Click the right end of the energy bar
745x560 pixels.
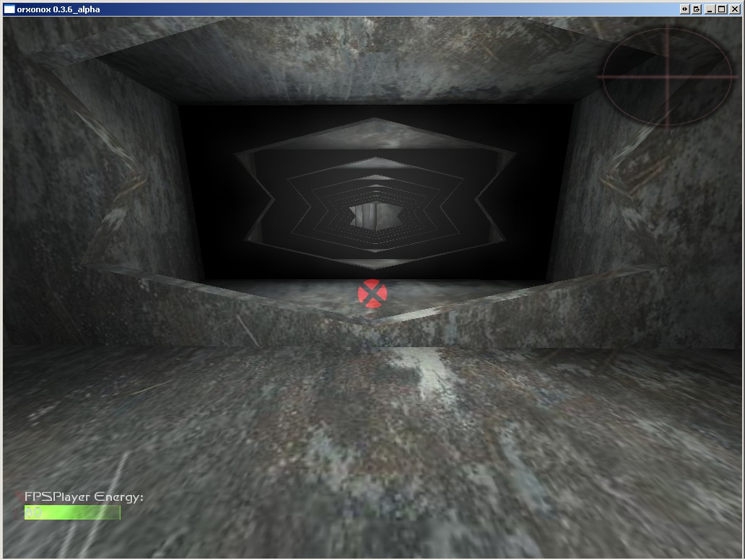pos(118,512)
